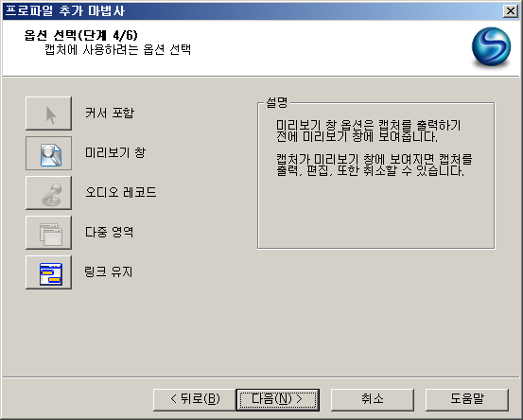The image size is (523, 420).
Task: Select the 미리보기 창 option label
Action: point(115,152)
